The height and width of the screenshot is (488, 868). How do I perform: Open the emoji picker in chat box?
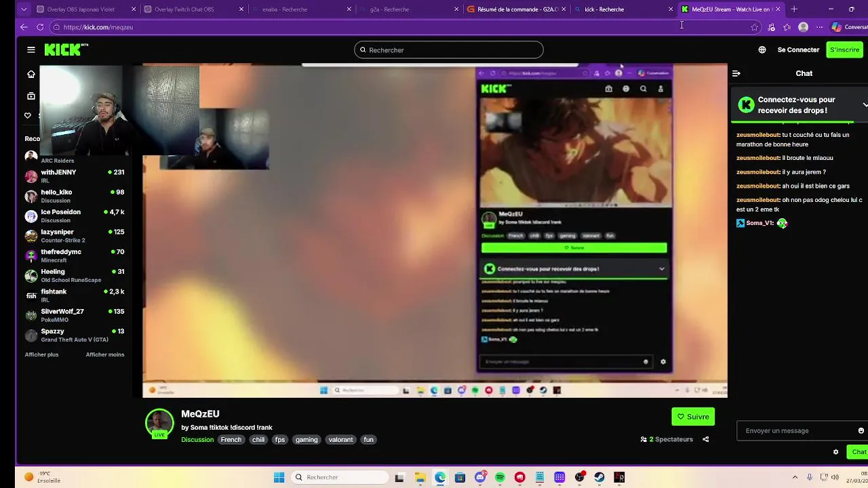pyautogui.click(x=861, y=430)
